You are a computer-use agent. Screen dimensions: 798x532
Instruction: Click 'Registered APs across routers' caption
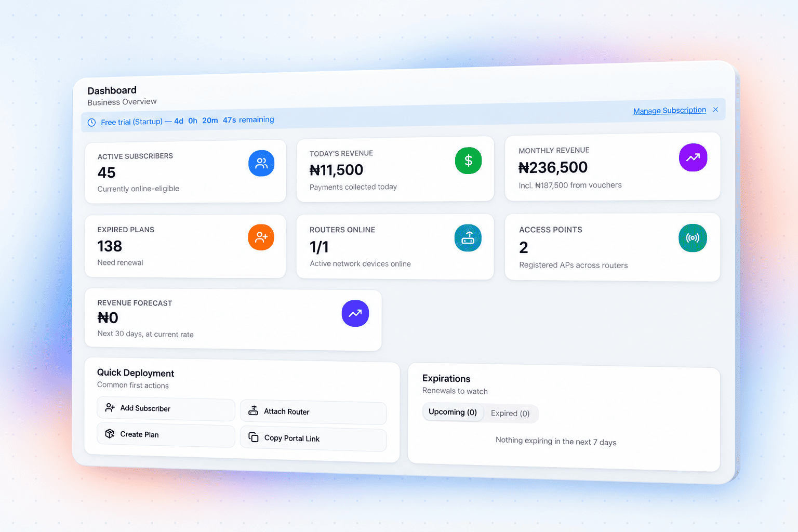click(x=574, y=265)
